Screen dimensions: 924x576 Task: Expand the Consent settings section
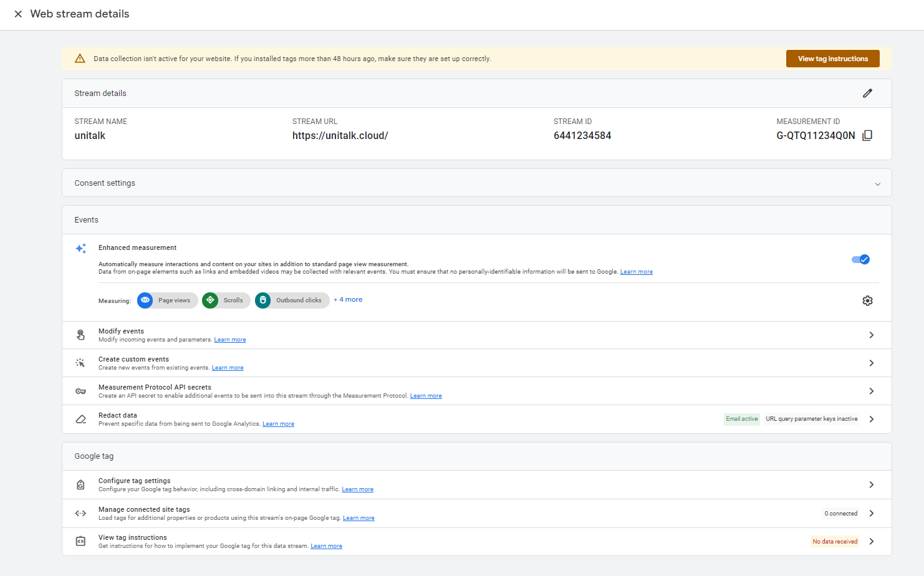[877, 184]
